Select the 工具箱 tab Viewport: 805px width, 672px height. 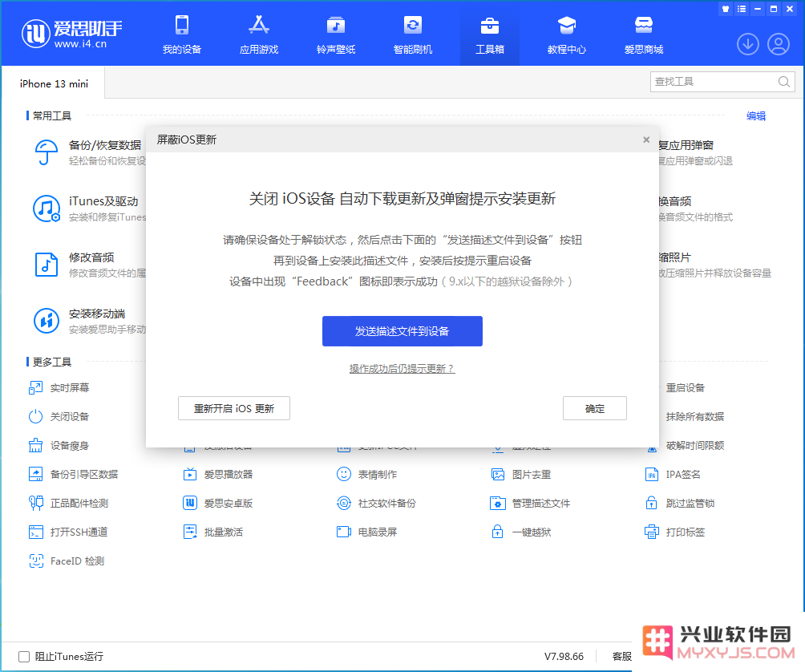click(x=490, y=35)
